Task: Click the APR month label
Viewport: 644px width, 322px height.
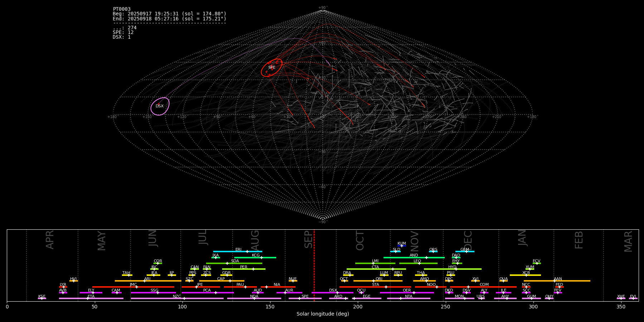Action: click(x=50, y=240)
